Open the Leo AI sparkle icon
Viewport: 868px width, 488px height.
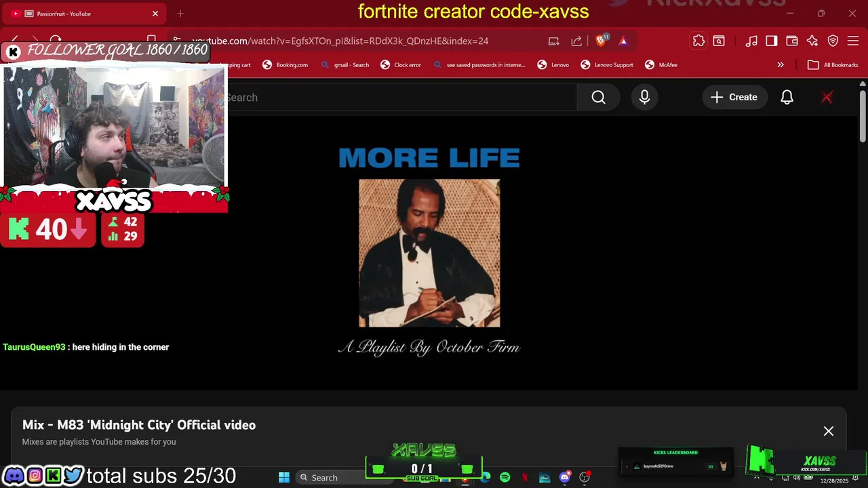[812, 41]
